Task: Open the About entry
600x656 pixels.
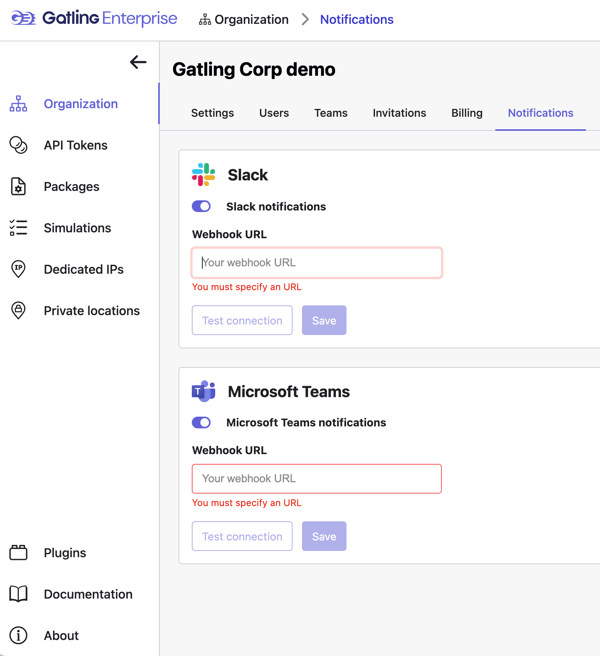Action: pyautogui.click(x=61, y=636)
